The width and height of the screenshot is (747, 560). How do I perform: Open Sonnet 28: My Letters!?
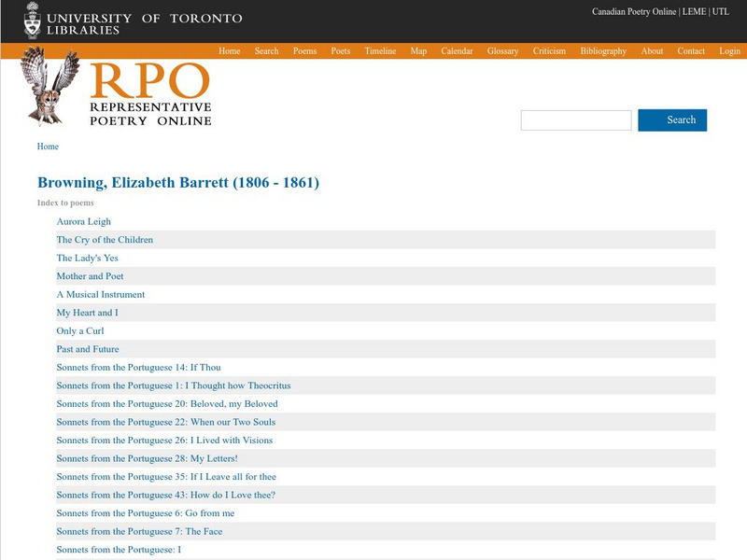coord(147,458)
